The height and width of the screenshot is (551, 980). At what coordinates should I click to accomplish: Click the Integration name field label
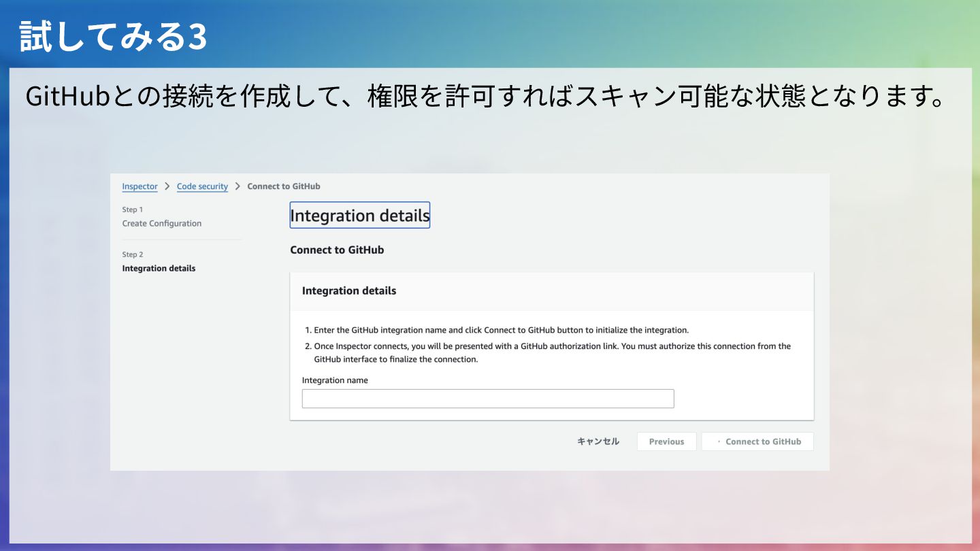(x=335, y=380)
